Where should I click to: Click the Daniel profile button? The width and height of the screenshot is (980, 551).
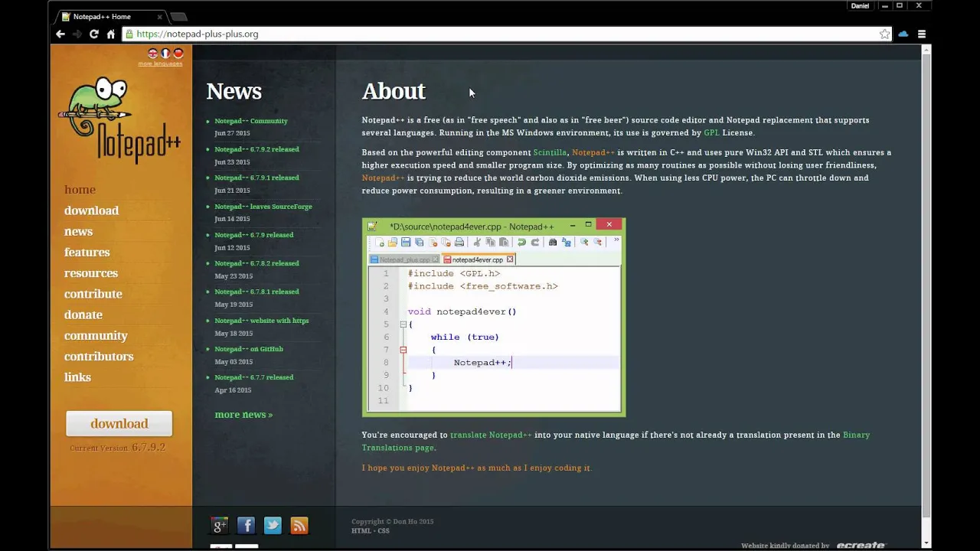click(860, 6)
